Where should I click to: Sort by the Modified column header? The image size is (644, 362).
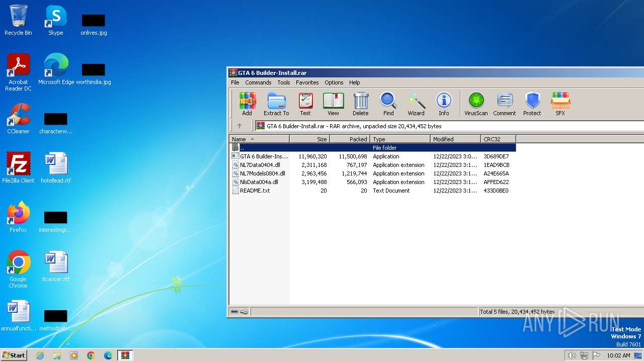(x=456, y=139)
